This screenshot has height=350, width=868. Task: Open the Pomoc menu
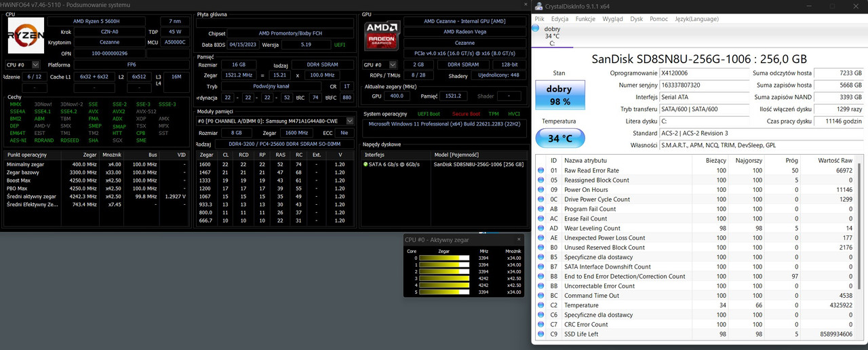[658, 19]
